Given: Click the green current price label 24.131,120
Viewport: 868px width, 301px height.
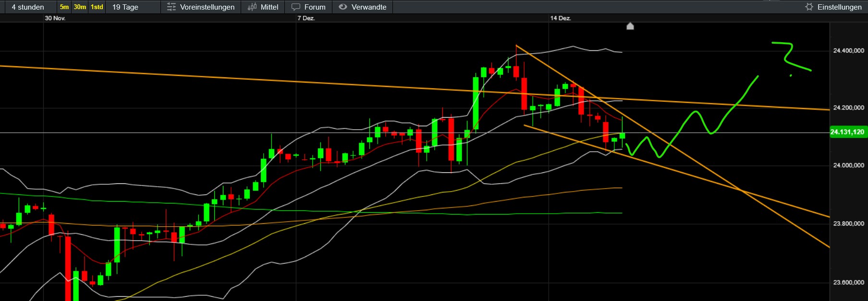Looking at the screenshot, I should click(848, 132).
